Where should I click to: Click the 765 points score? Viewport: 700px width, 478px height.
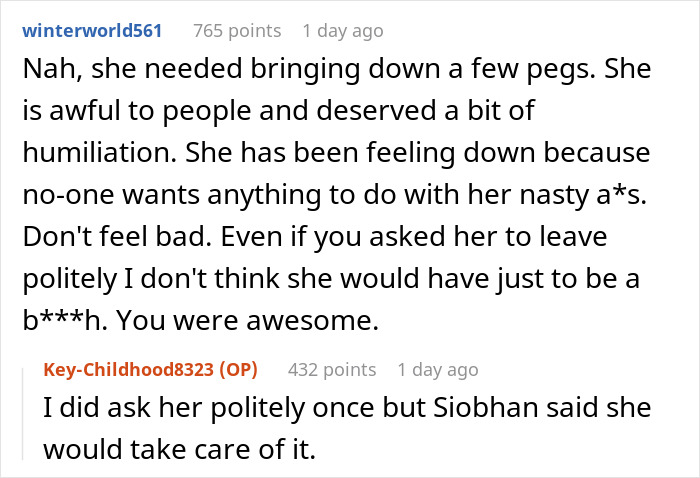[x=237, y=31]
